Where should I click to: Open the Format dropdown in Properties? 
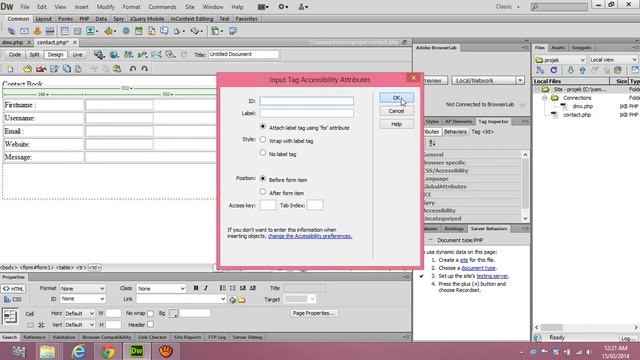(x=82, y=288)
